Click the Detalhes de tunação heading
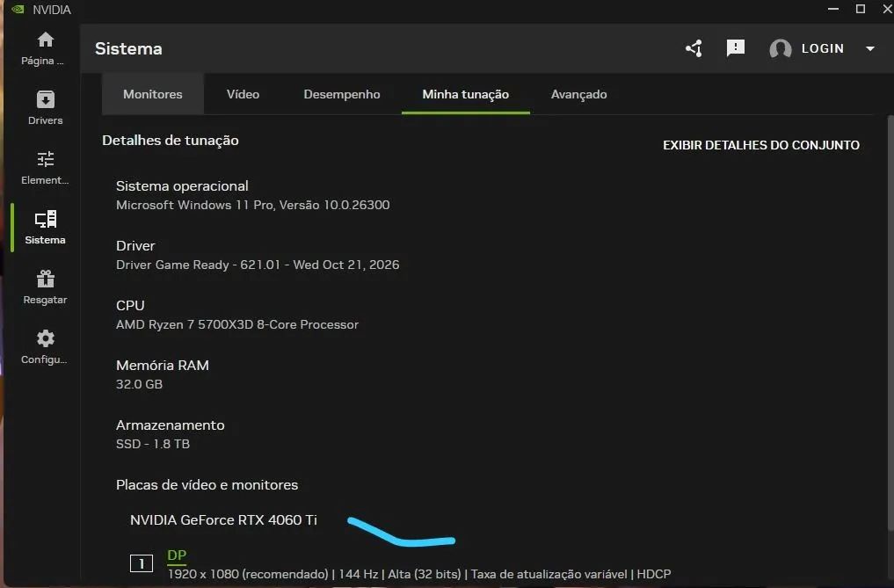 [x=171, y=141]
